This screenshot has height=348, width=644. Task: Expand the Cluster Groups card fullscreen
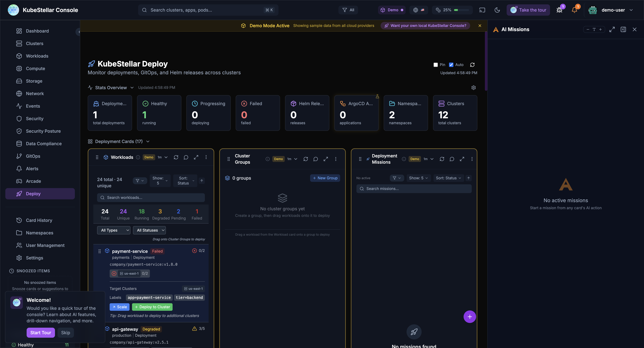[325, 159]
